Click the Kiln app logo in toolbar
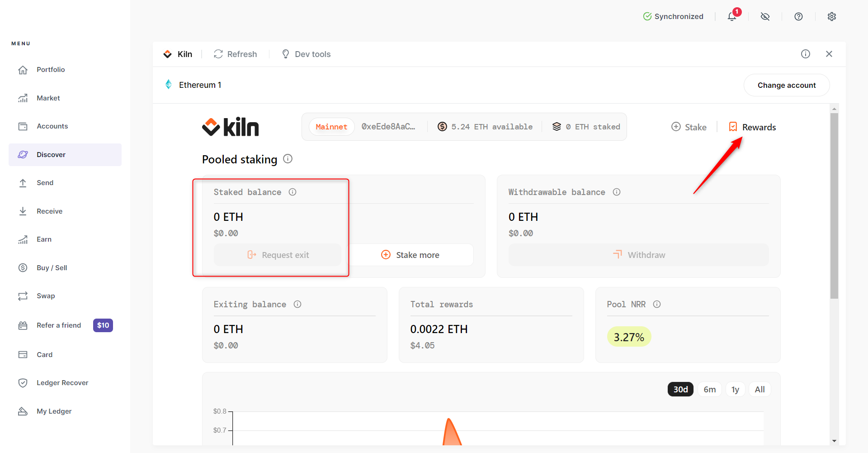 point(168,54)
